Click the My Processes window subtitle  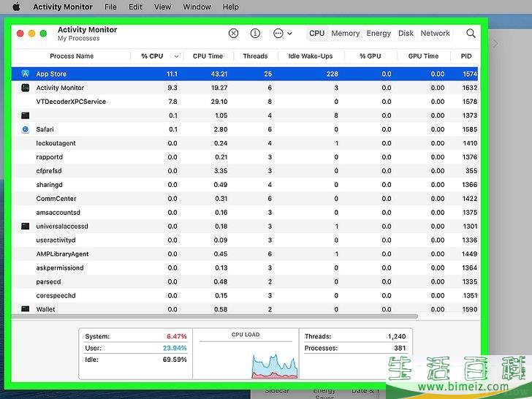(78, 38)
